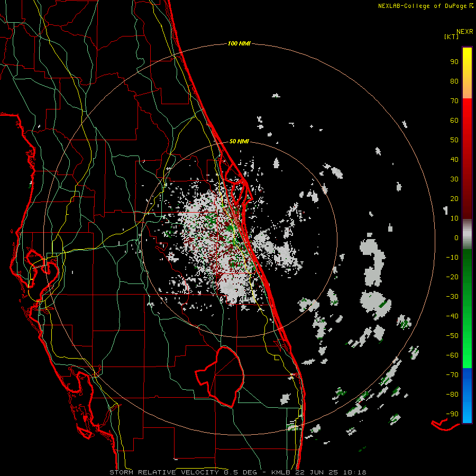Click the -80 value on the velocity scale

tap(452, 395)
